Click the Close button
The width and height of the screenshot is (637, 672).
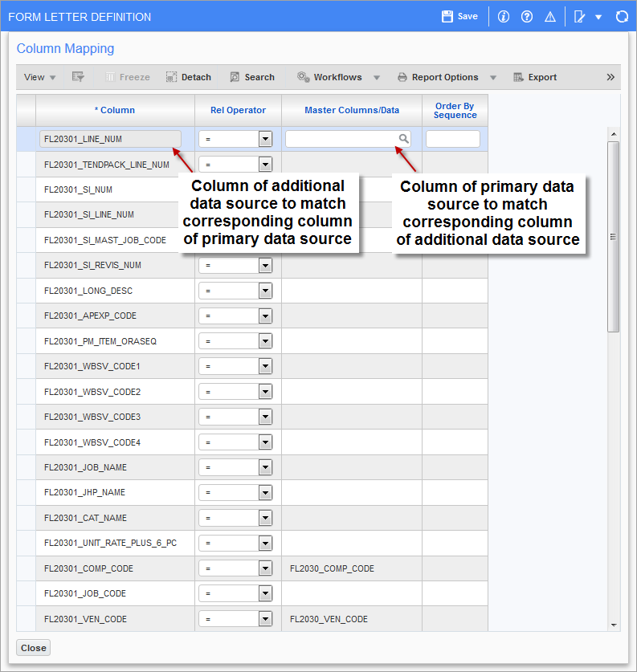pos(34,648)
